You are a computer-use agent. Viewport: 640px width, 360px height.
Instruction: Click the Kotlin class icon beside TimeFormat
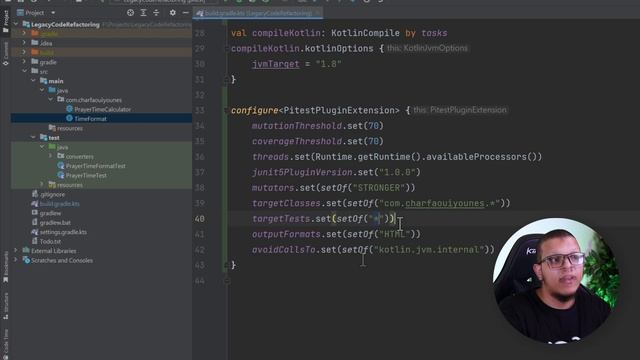point(69,118)
